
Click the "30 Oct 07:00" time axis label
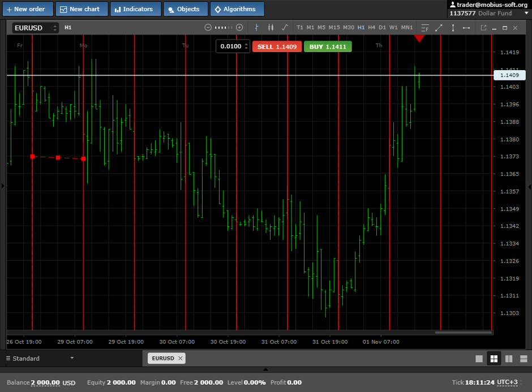[177, 342]
